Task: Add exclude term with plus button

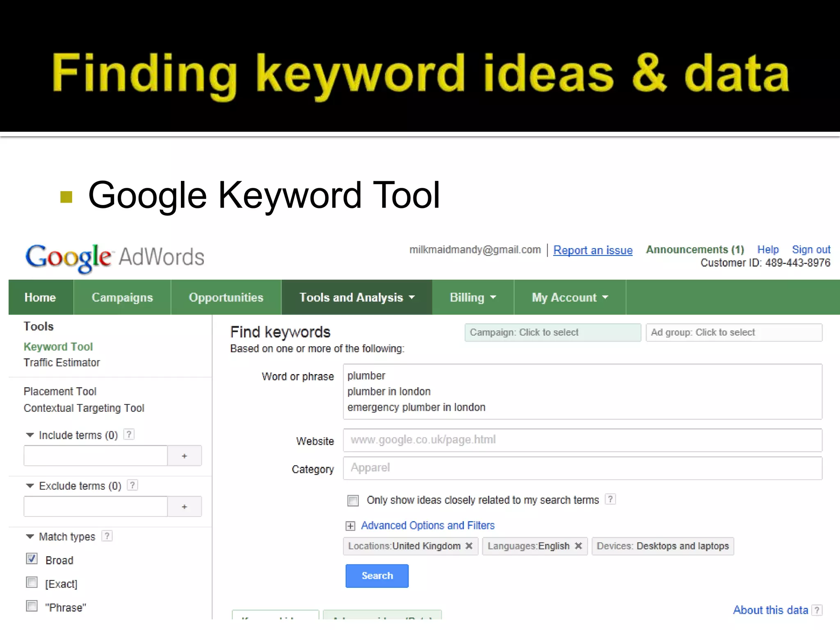Action: [x=185, y=507]
